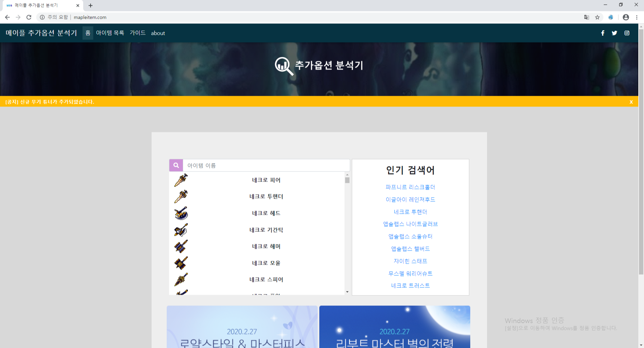Open popular search 앱솔랩스 나이트글러브
This screenshot has height=348, width=644.
[x=410, y=224]
